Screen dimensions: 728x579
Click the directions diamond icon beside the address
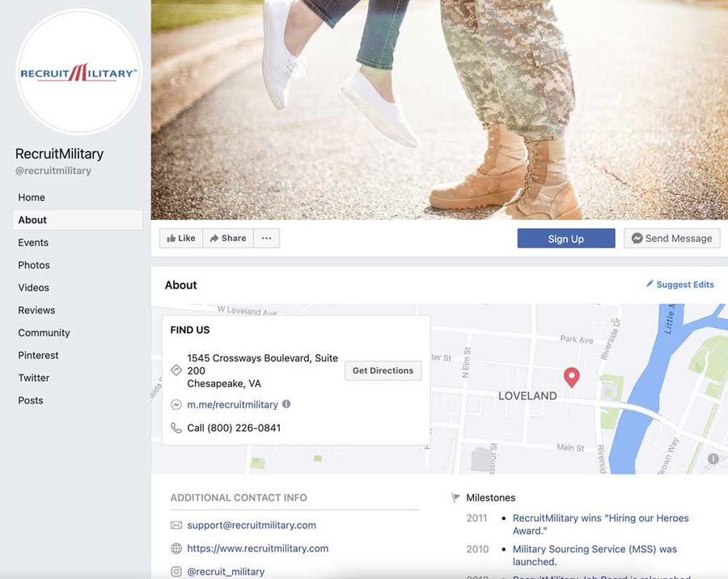click(x=176, y=370)
